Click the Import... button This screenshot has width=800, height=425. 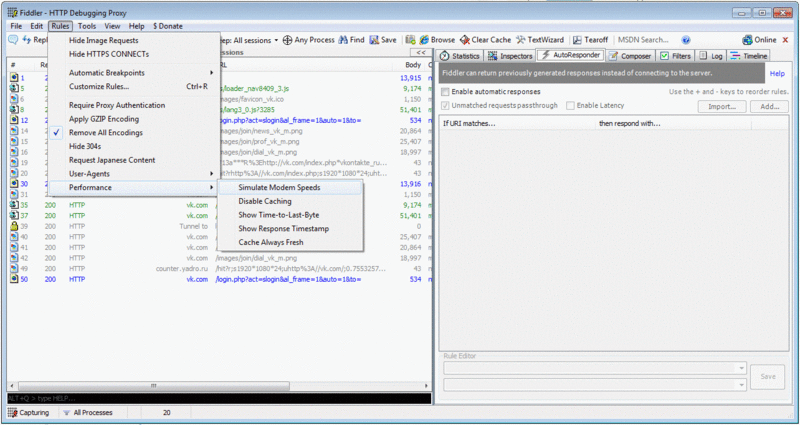(x=722, y=107)
